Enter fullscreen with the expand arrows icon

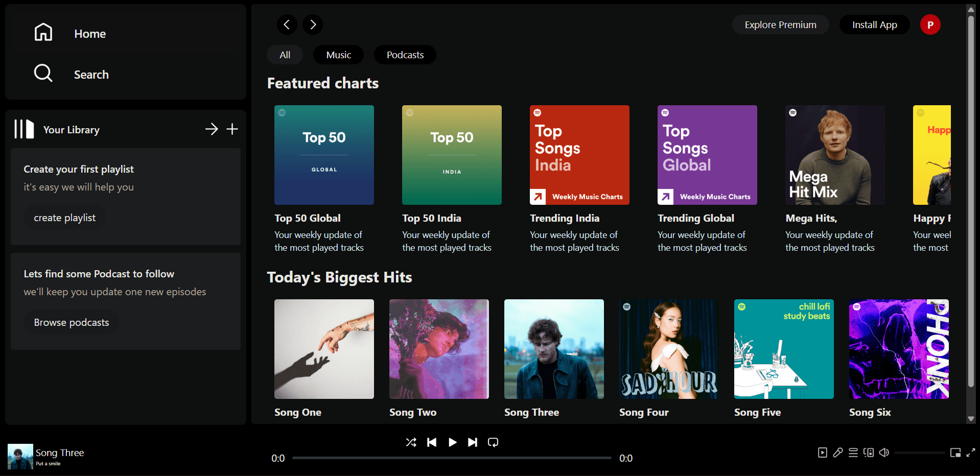point(971,453)
